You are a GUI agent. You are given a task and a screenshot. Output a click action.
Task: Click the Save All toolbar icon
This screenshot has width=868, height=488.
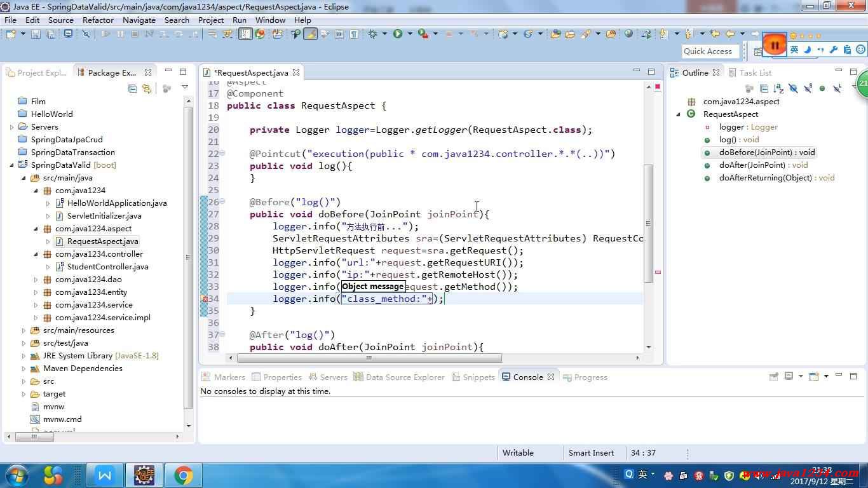tap(50, 34)
